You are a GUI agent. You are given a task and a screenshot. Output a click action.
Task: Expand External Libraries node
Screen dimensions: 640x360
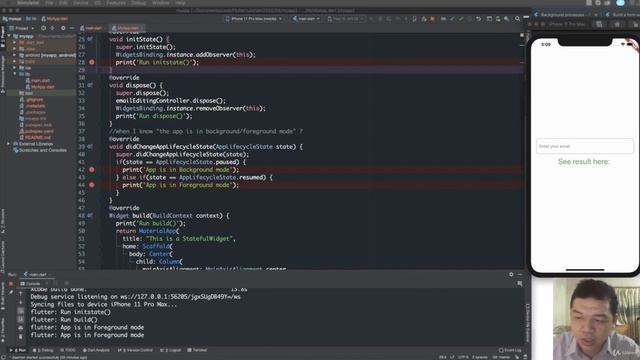[9, 144]
